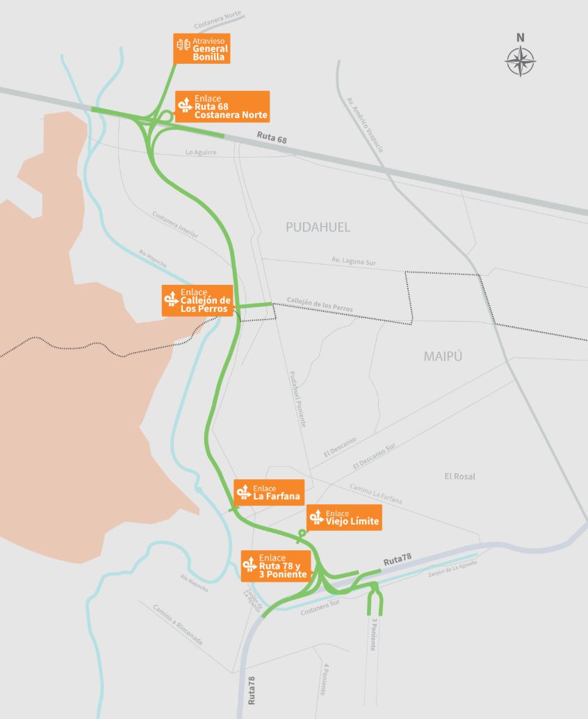
Task: Select the Enlace Ruta 78 y 3 Poniente label
Action: (276, 566)
